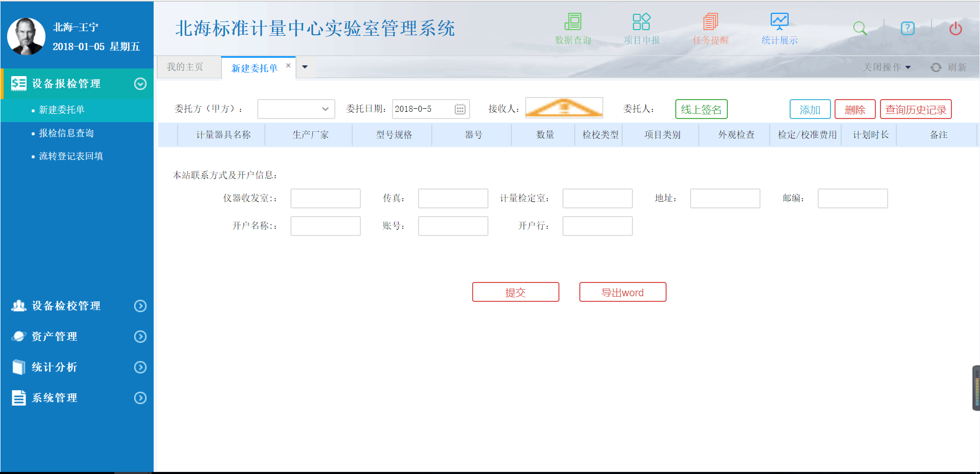Click the 资产管理 sidebar icon
The image size is (980, 474).
19,336
